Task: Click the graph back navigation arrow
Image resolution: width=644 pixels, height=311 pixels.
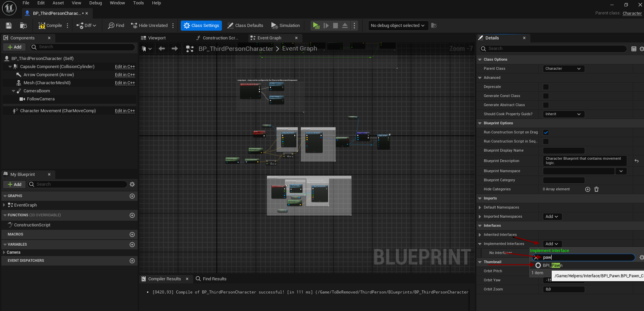Action: 162,49
